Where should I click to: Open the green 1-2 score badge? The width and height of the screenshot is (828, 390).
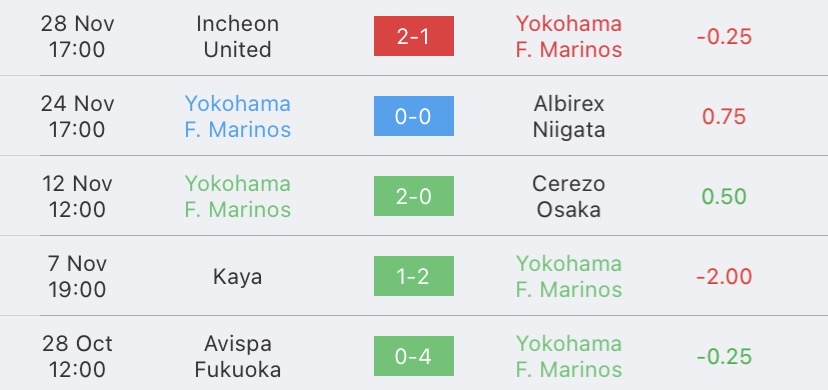[x=413, y=276]
